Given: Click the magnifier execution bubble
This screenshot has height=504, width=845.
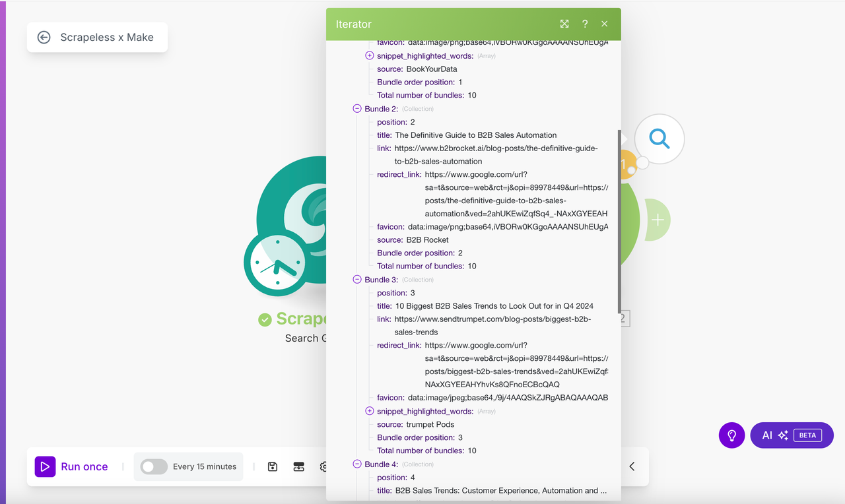Looking at the screenshot, I should [659, 139].
